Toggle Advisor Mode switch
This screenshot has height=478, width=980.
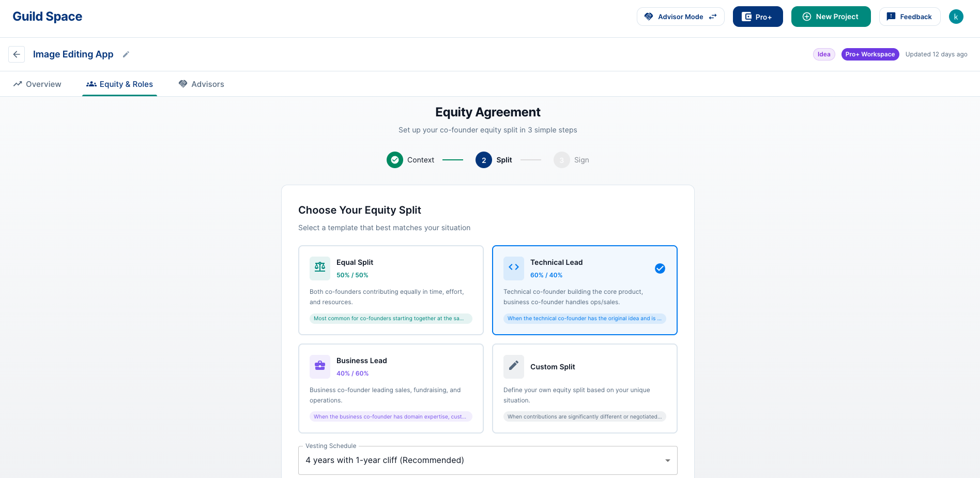680,17
